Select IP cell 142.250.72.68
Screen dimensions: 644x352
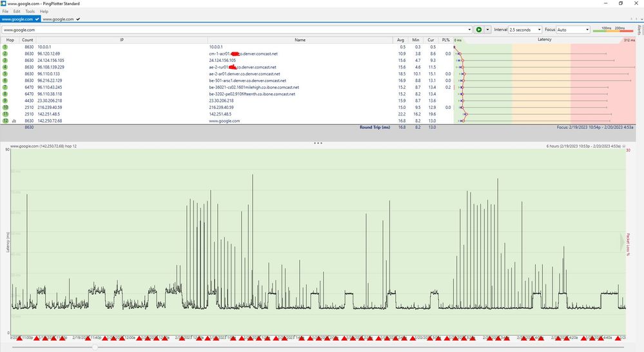point(50,121)
